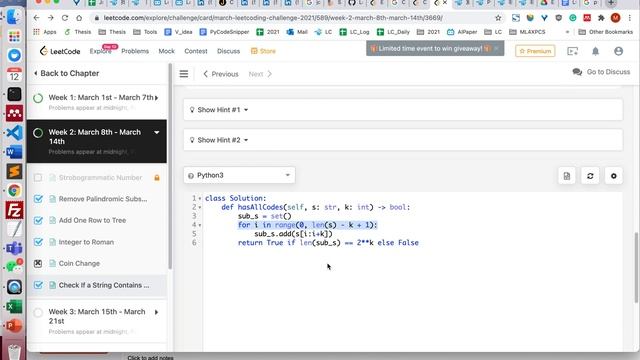Reload the page
640x360 pixels.
click(65, 18)
